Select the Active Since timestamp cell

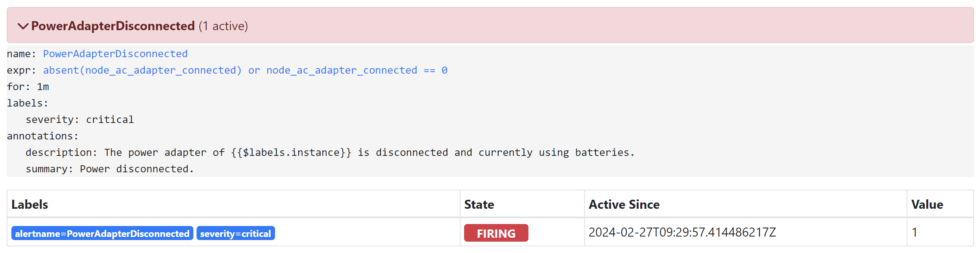click(x=682, y=232)
